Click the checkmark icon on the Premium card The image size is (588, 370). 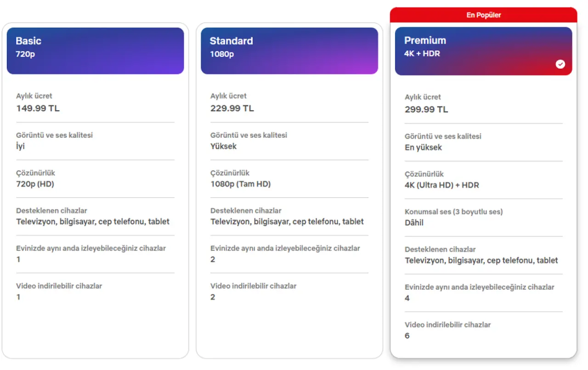coord(560,64)
